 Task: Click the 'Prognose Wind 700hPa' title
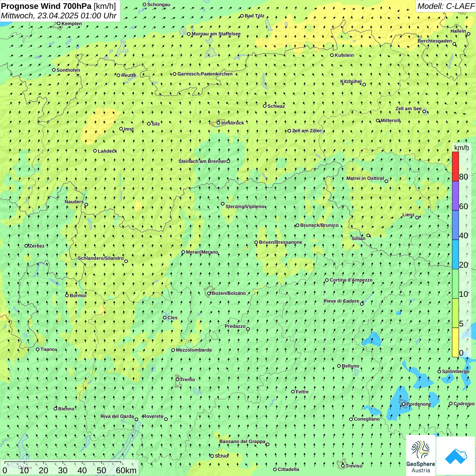[x=46, y=6]
